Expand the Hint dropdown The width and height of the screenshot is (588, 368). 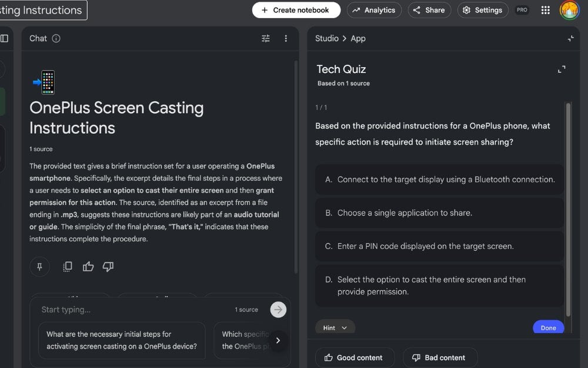click(x=335, y=328)
